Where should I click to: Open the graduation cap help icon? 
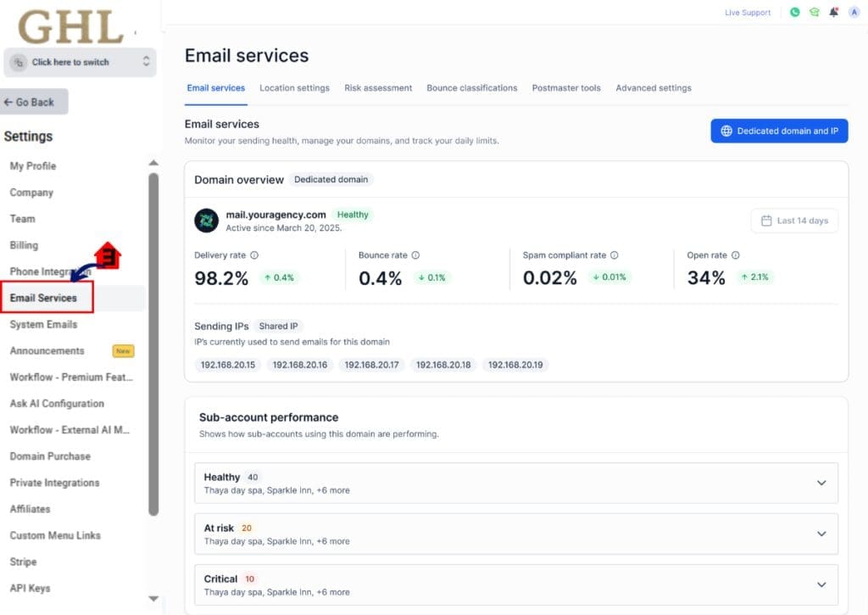pos(815,12)
